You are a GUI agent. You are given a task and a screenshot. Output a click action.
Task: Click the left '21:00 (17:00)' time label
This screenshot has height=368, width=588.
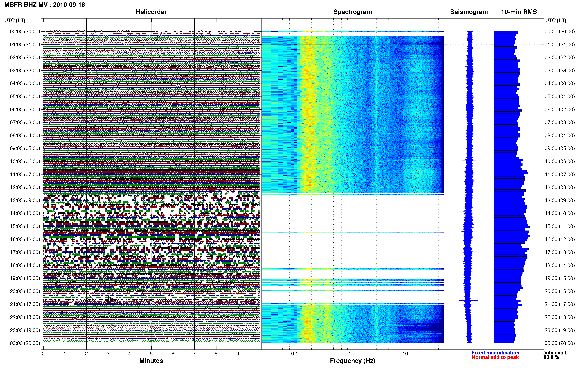coord(25,304)
